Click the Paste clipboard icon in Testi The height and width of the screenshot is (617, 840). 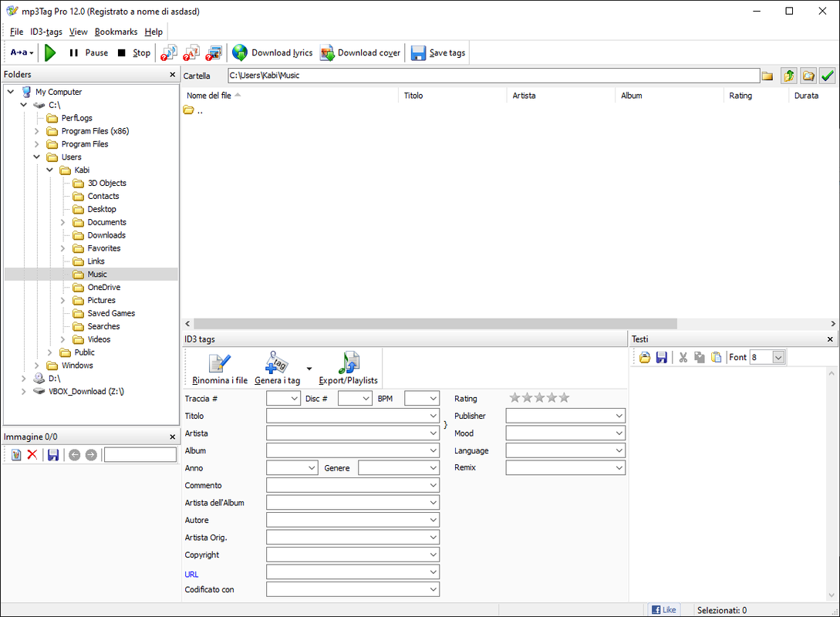pyautogui.click(x=717, y=357)
